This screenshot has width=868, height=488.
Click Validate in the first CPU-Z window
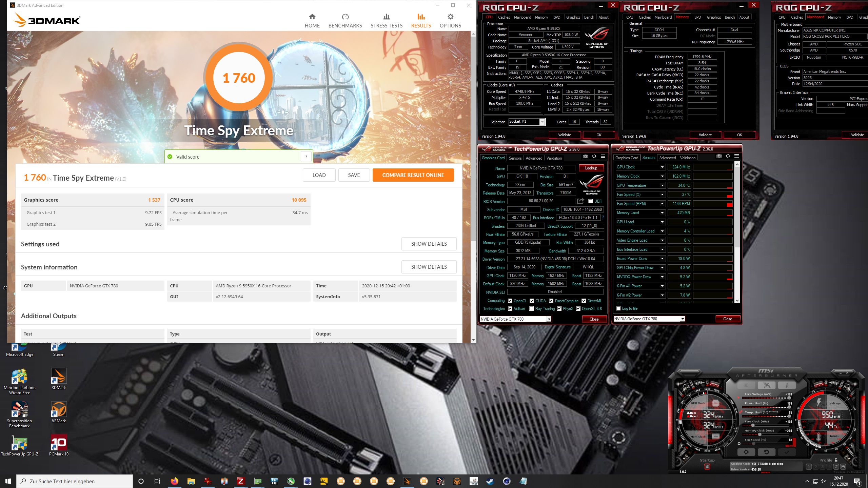(x=565, y=135)
